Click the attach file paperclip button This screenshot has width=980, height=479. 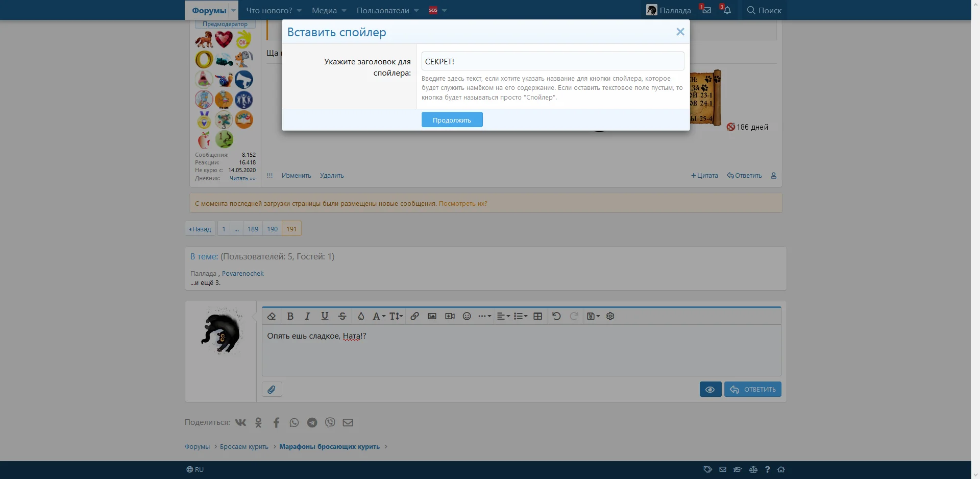tap(272, 390)
